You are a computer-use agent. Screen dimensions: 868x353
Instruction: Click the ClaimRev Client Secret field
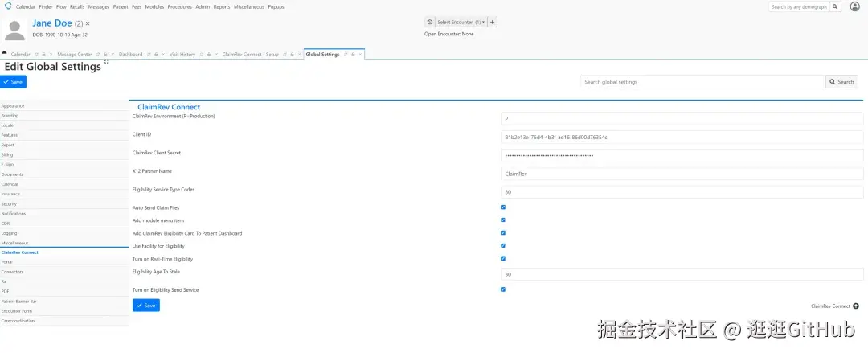tap(682, 155)
